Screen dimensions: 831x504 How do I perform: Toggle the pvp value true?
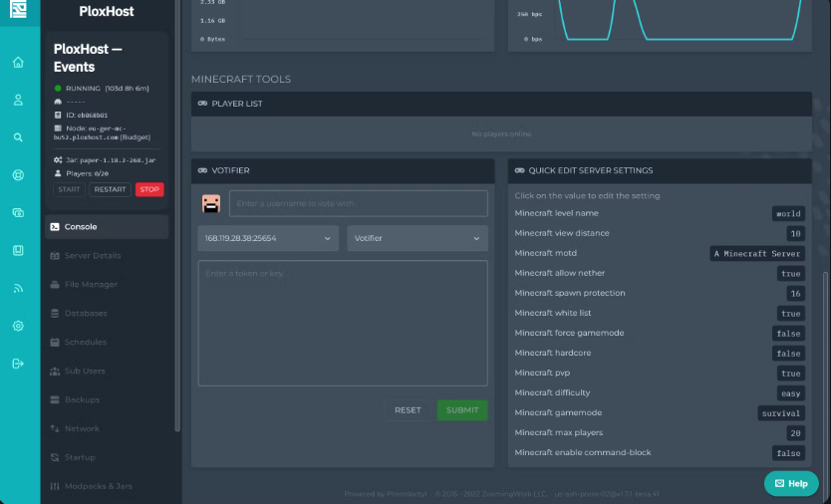point(791,374)
